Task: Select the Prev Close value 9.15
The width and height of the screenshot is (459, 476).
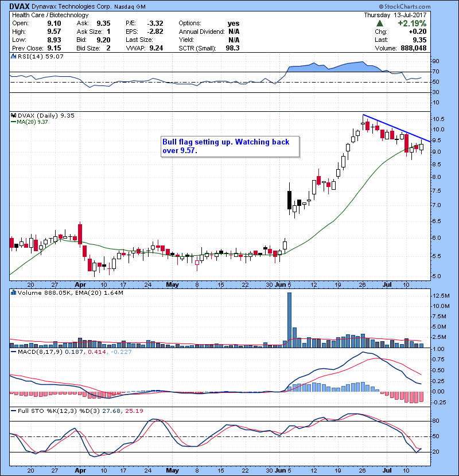Action: point(54,48)
